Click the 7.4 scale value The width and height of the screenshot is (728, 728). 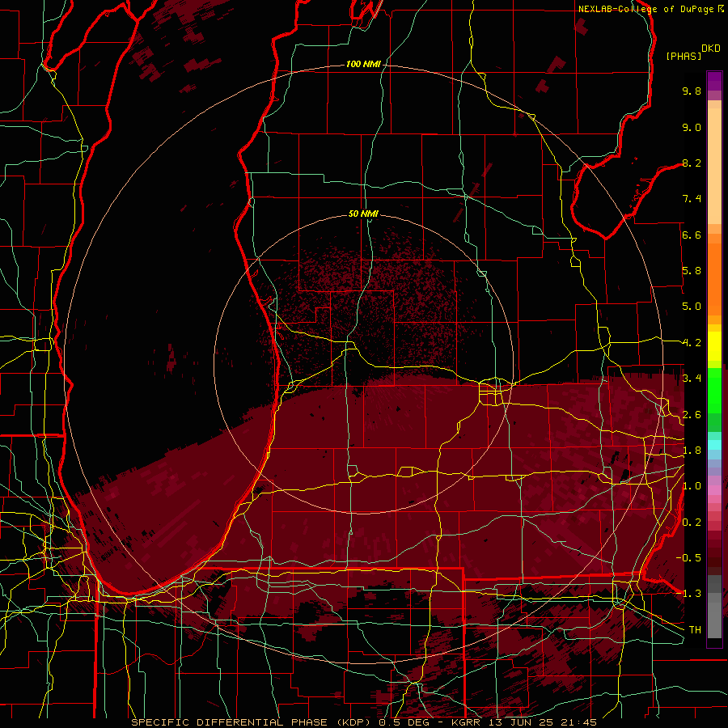(x=692, y=199)
